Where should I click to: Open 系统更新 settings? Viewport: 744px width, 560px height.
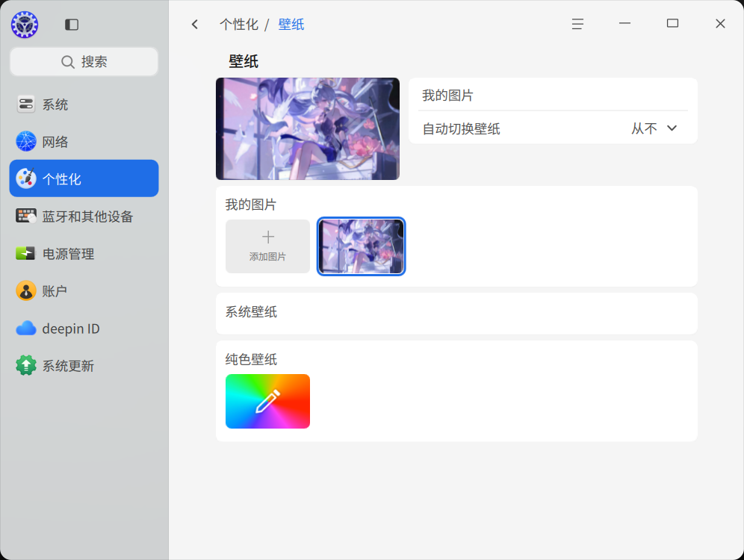click(84, 366)
